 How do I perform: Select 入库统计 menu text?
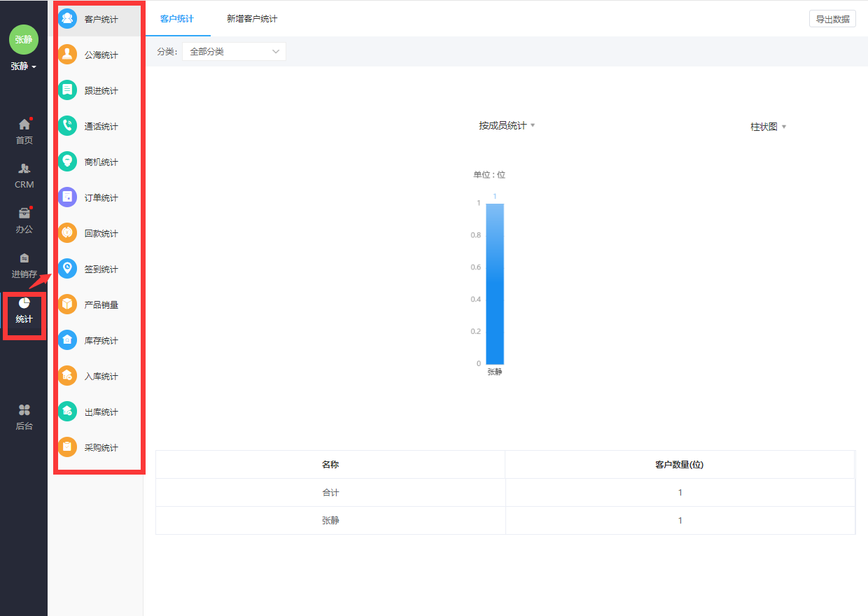click(101, 377)
